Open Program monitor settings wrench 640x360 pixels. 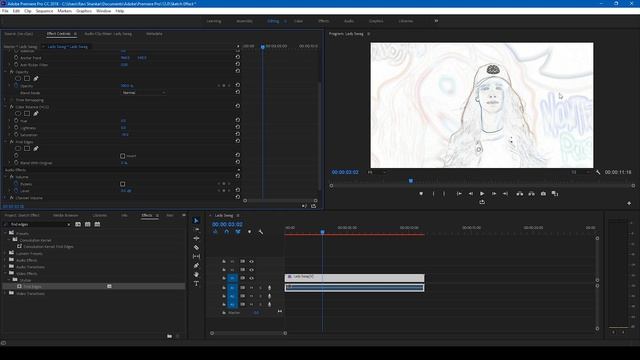point(598,172)
